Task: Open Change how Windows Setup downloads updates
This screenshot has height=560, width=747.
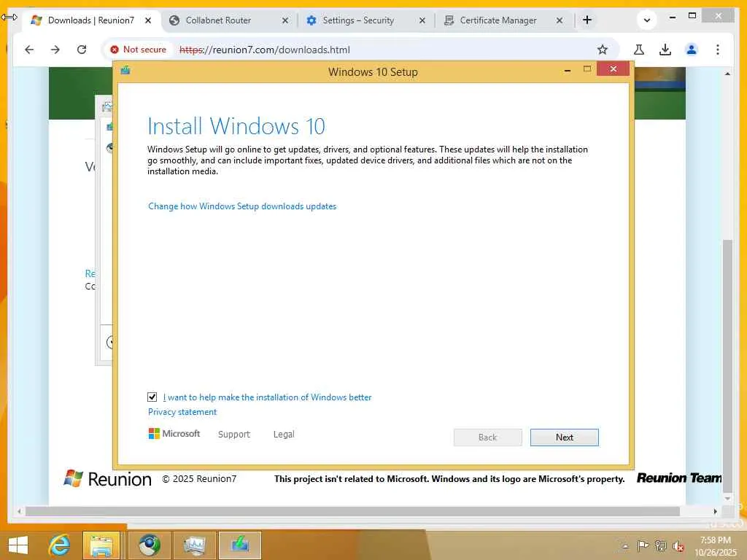Action: 242,206
